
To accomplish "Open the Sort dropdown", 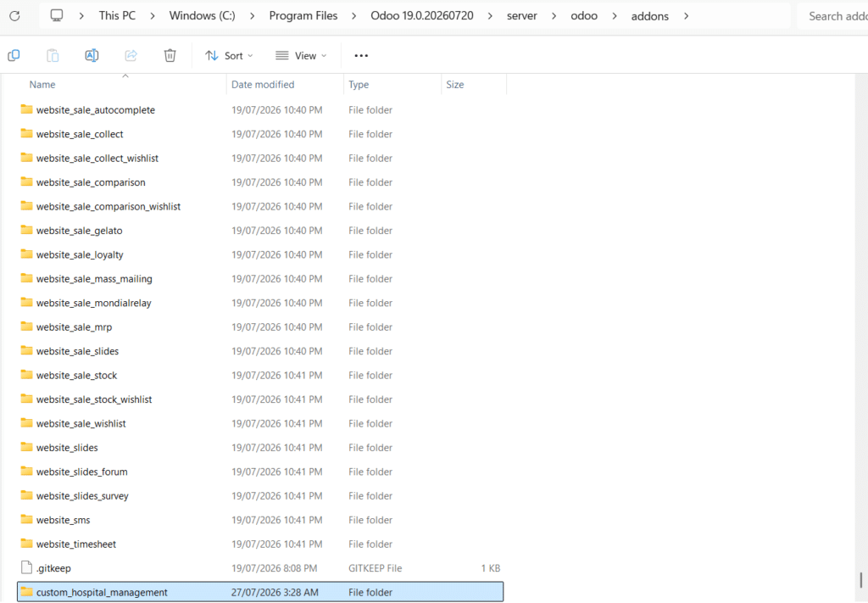I will pyautogui.click(x=229, y=55).
